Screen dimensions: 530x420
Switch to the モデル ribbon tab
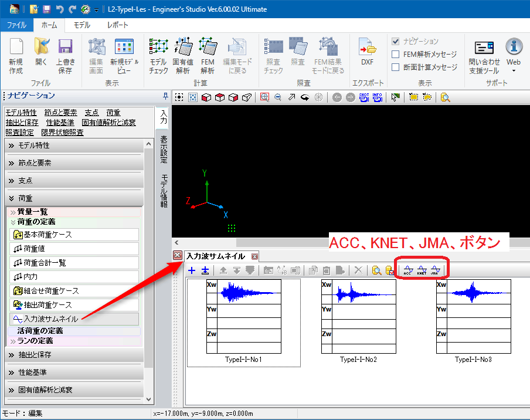click(x=82, y=25)
